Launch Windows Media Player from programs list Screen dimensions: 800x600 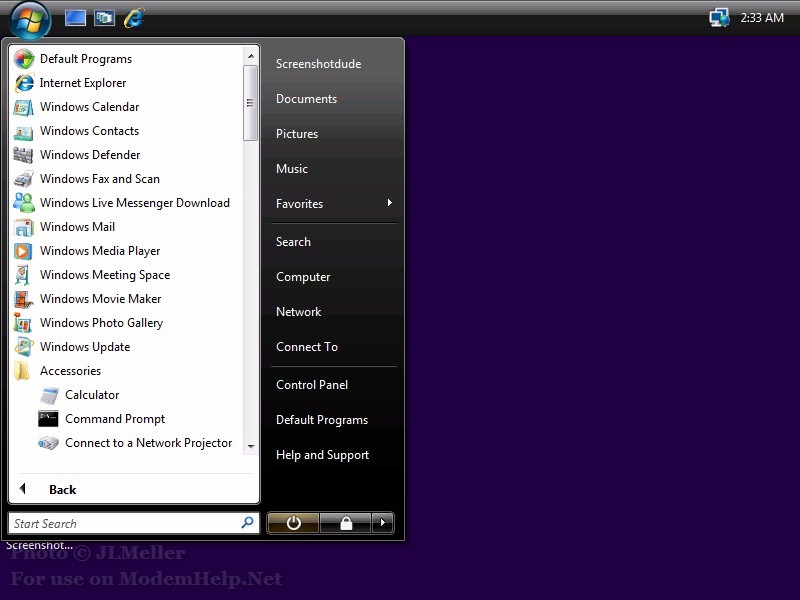coord(100,251)
